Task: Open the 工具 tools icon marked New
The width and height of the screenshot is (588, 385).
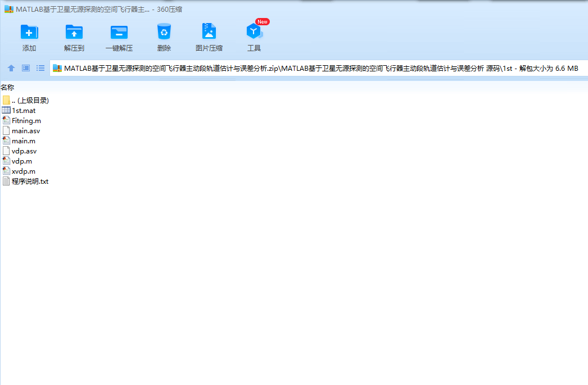Action: point(254,31)
